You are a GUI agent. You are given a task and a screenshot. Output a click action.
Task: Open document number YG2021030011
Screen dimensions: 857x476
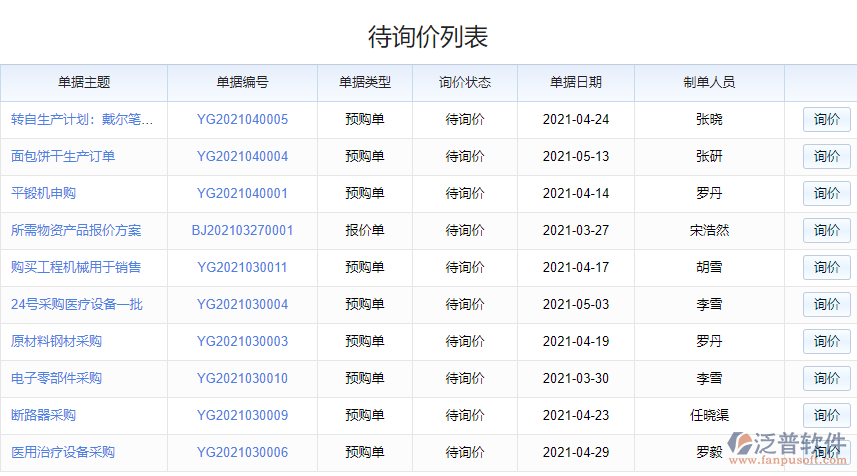pos(242,267)
